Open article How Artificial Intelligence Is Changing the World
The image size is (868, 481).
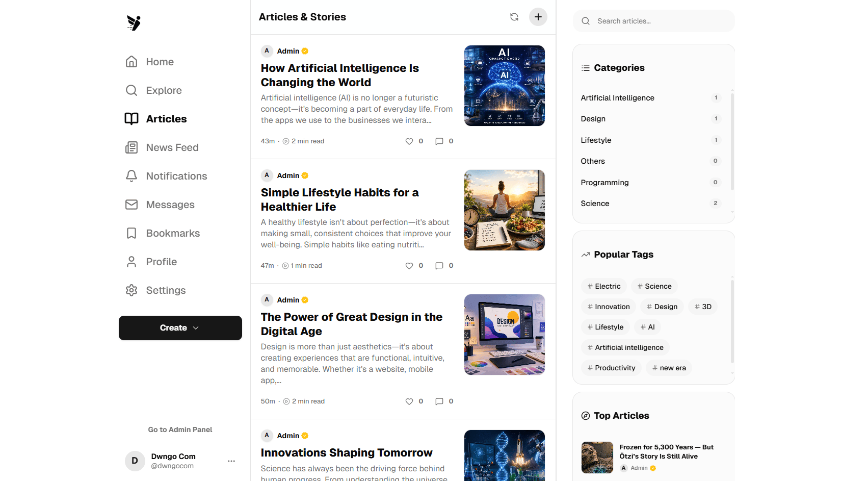pyautogui.click(x=340, y=75)
